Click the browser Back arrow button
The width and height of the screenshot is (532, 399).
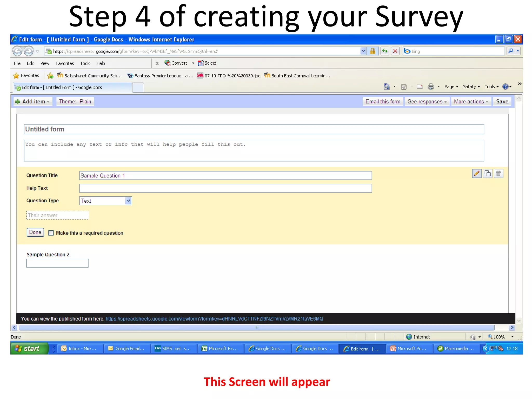[x=17, y=51]
